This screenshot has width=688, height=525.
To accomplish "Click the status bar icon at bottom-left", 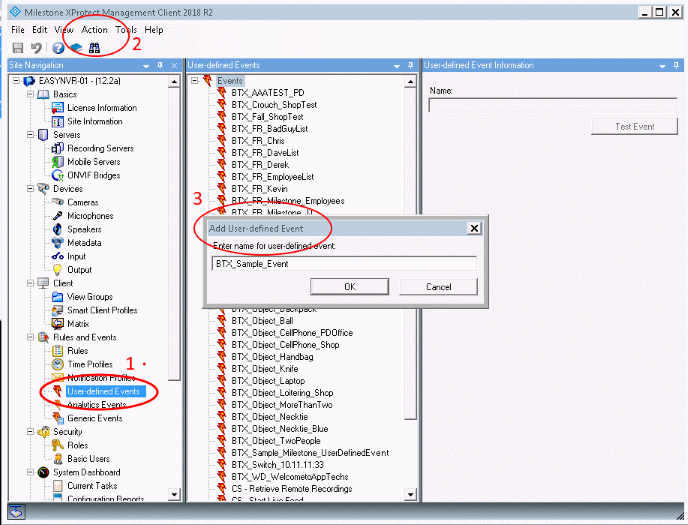I will (17, 511).
